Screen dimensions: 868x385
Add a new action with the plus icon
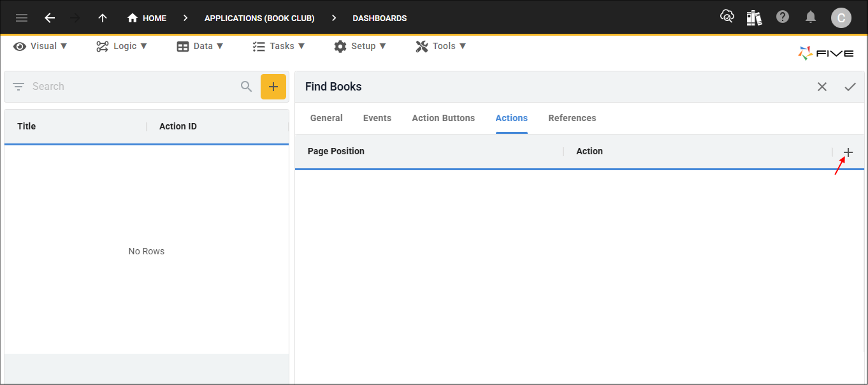(848, 152)
